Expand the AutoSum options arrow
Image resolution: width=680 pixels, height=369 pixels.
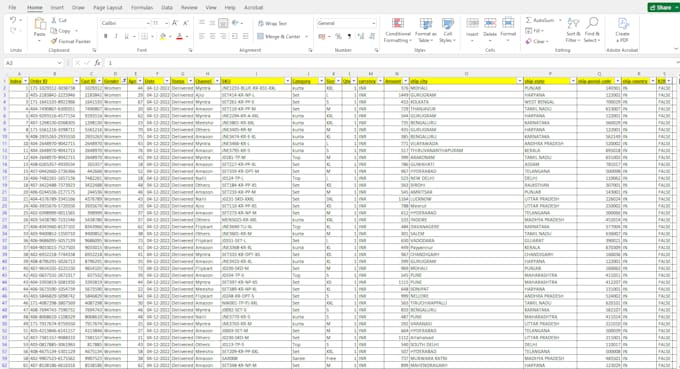pos(560,20)
